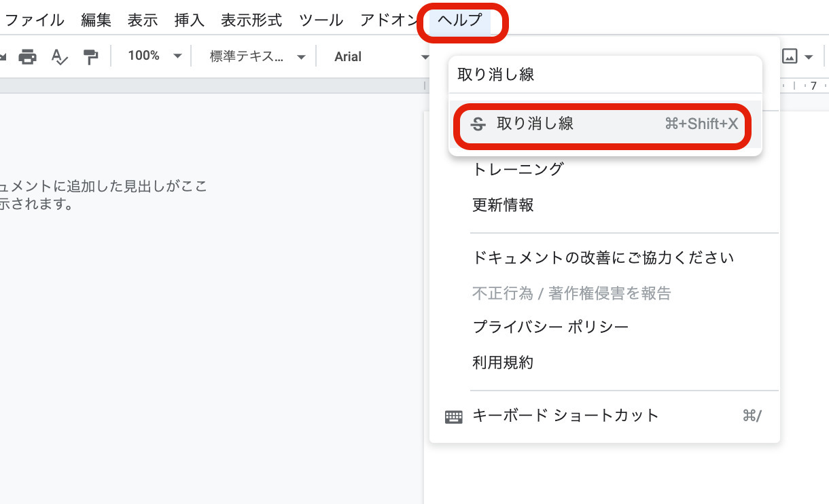
Task: Open the 表示形式 menu
Action: click(251, 20)
